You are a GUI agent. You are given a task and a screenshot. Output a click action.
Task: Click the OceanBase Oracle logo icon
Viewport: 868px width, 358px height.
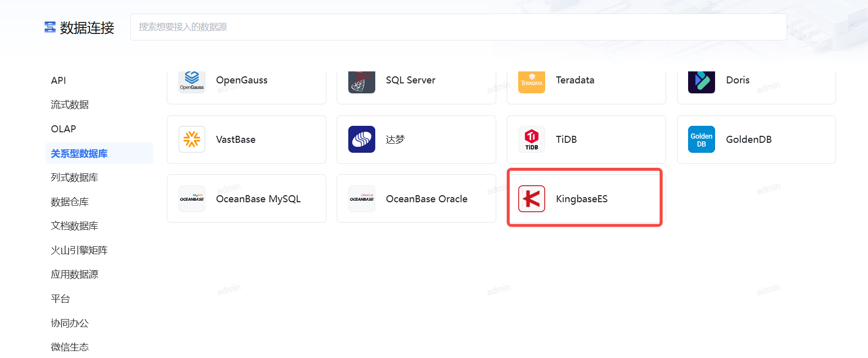click(362, 199)
